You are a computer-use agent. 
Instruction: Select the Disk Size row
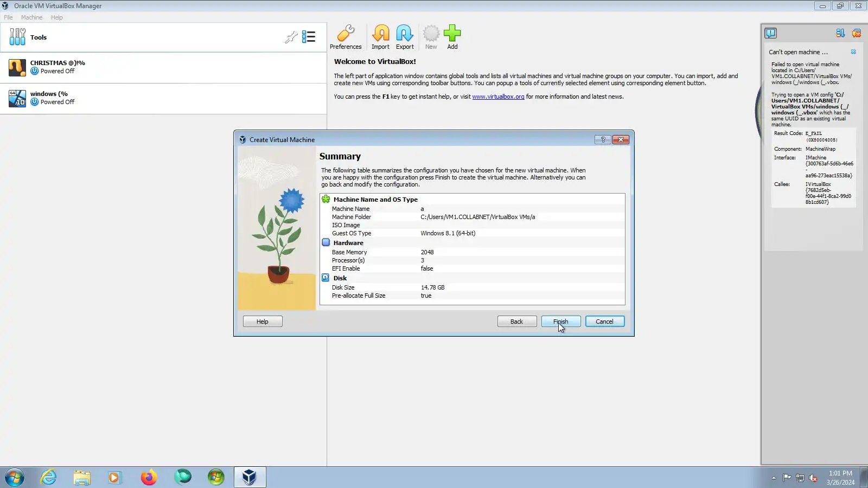(x=473, y=287)
